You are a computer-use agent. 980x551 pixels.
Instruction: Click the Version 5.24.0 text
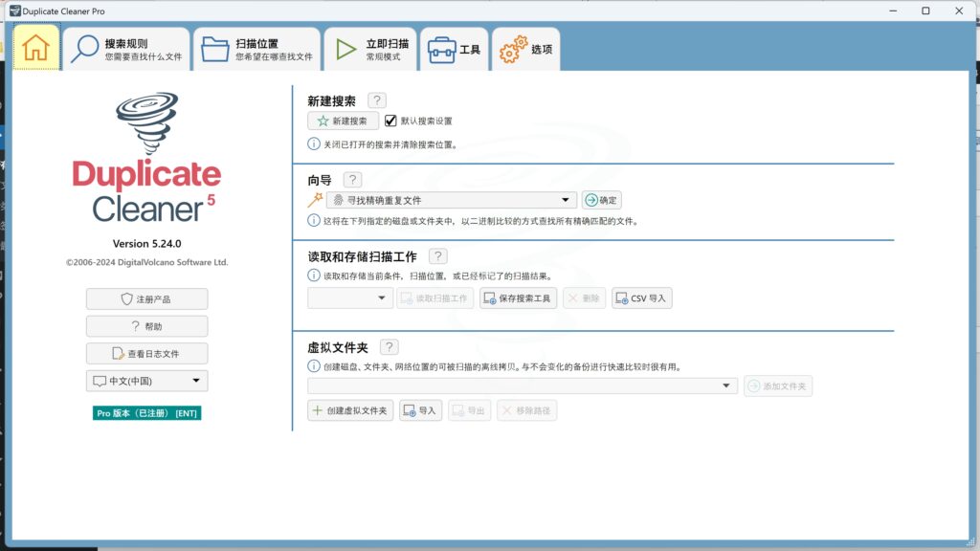(x=146, y=244)
